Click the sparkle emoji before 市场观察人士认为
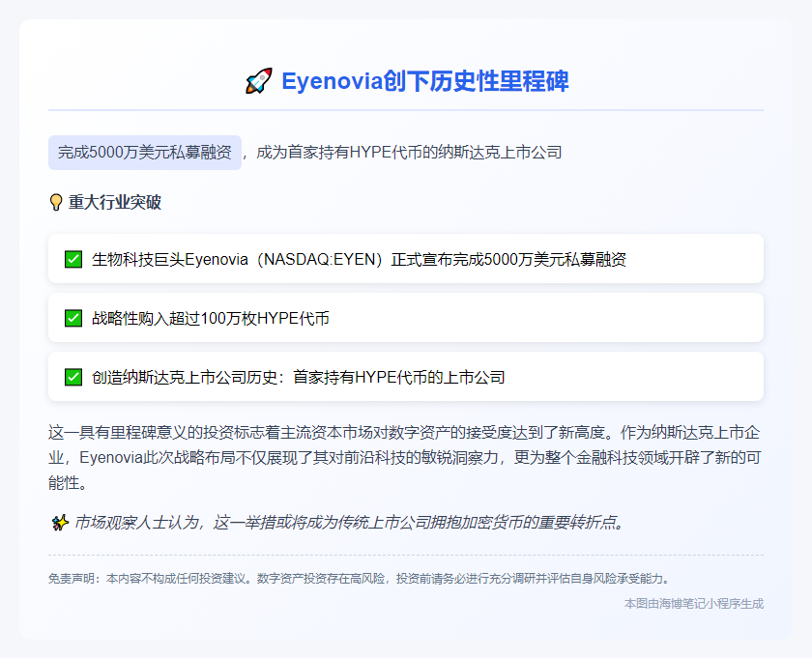Viewport: 812px width, 658px height. point(60,523)
